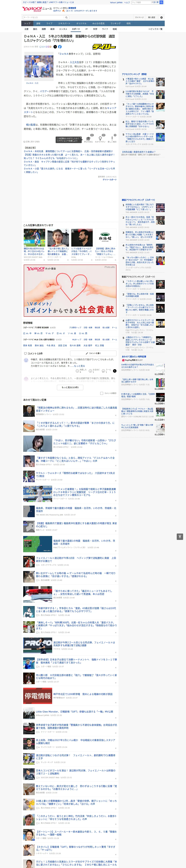
Task: Open the ランキング navigation tab
Action: coord(115,24)
